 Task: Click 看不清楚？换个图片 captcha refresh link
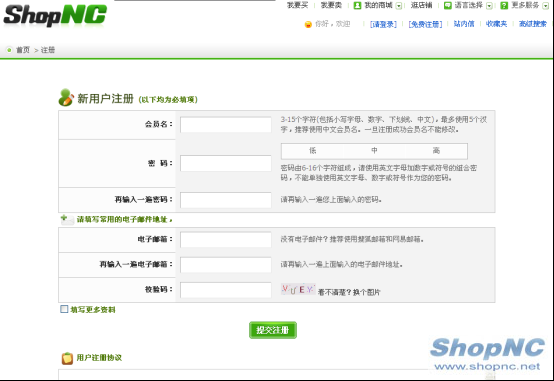[349, 292]
